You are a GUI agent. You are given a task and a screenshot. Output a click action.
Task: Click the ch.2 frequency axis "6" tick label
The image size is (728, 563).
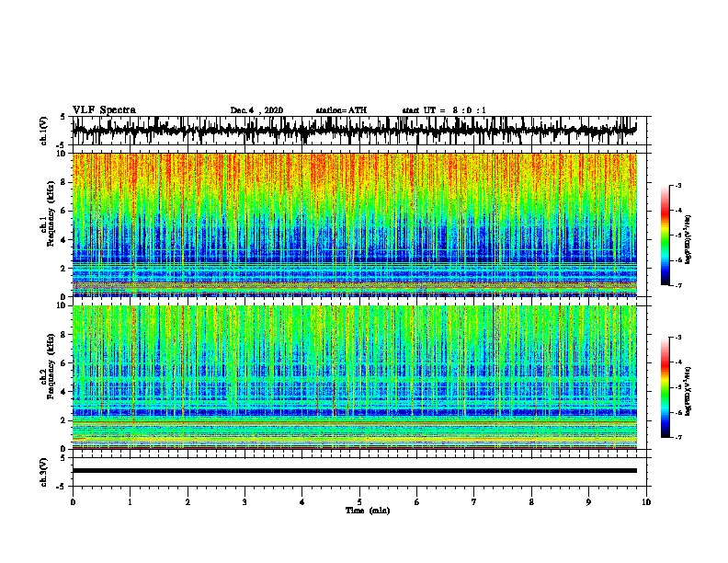tap(64, 363)
